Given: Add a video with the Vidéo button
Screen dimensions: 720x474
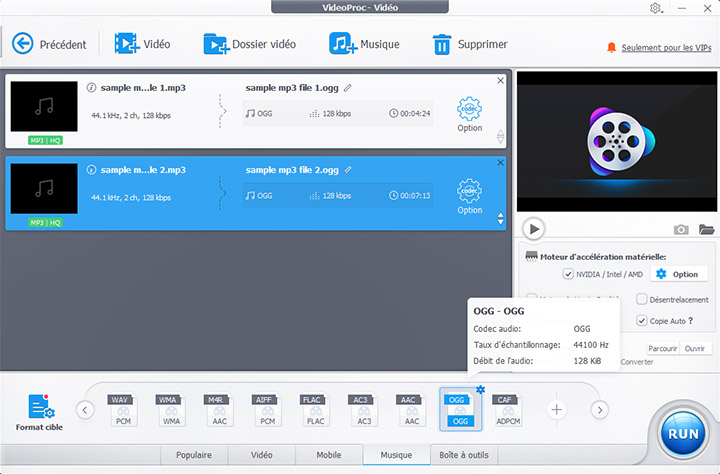Looking at the screenshot, I should point(142,44).
